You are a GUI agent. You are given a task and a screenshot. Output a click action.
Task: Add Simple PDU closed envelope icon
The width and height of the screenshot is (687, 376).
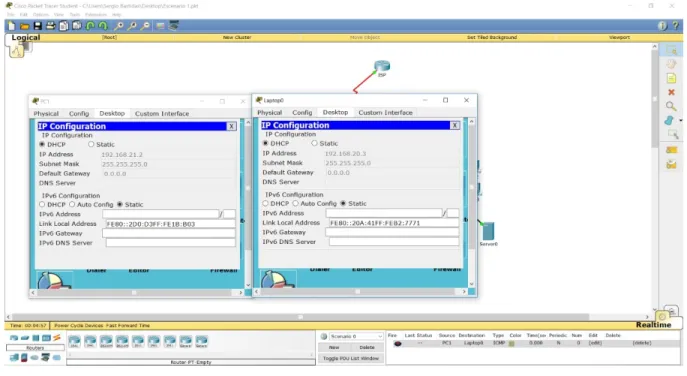click(671, 150)
